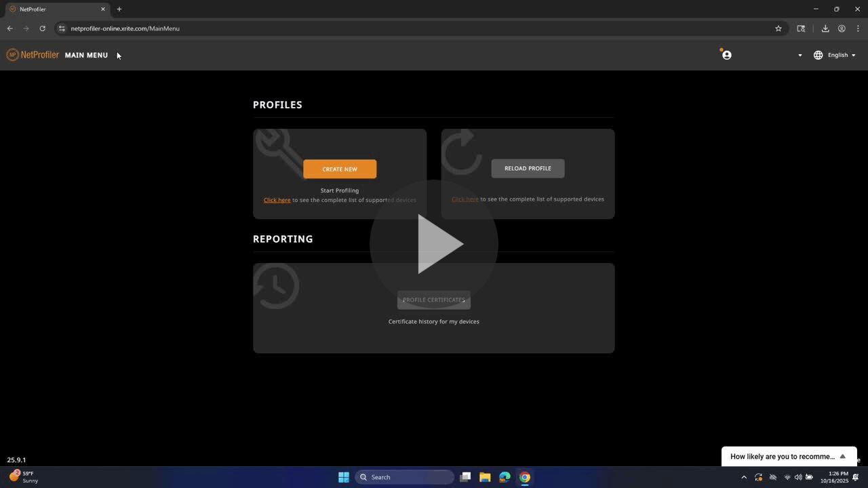Click the sync status tray icon
This screenshot has width=868, height=488.
coord(758,477)
